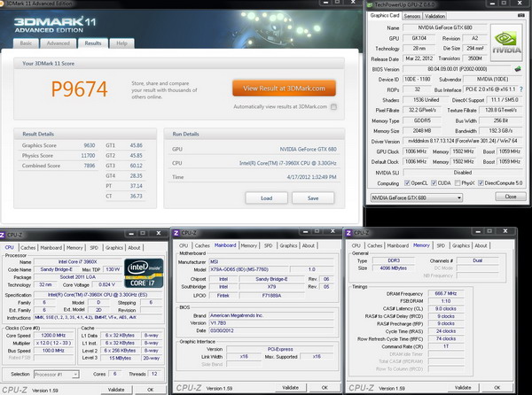Open the Processor #1 selection dropdown

pos(57,375)
